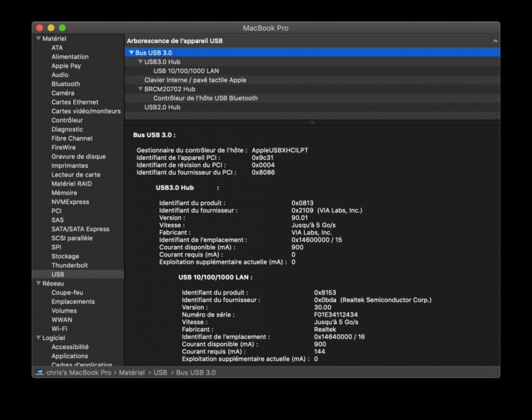
Task: Collapse the BRCM20702 Hub tree triangle
Action: [x=140, y=89]
